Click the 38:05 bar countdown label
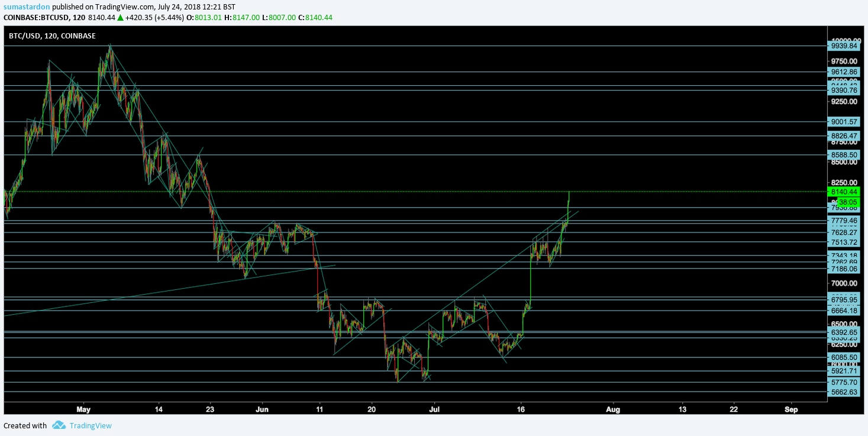 click(849, 202)
